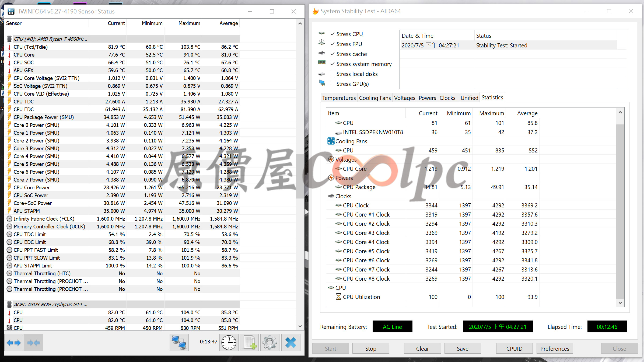Click the icon left of Stress FPU
This screenshot has height=362, width=644.
(x=322, y=43)
